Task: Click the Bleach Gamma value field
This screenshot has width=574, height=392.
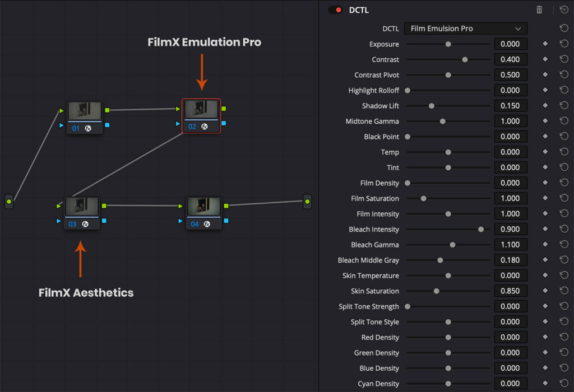Action: coord(511,245)
